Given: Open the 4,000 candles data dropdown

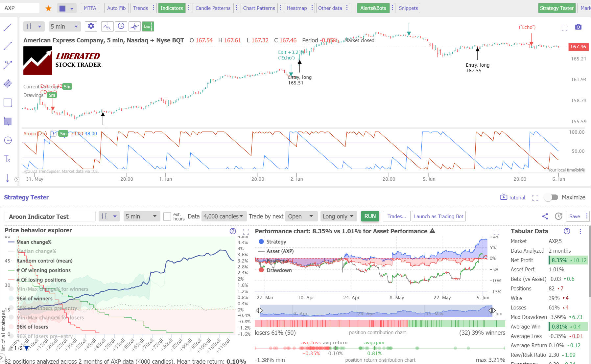Looking at the screenshot, I should point(224,216).
